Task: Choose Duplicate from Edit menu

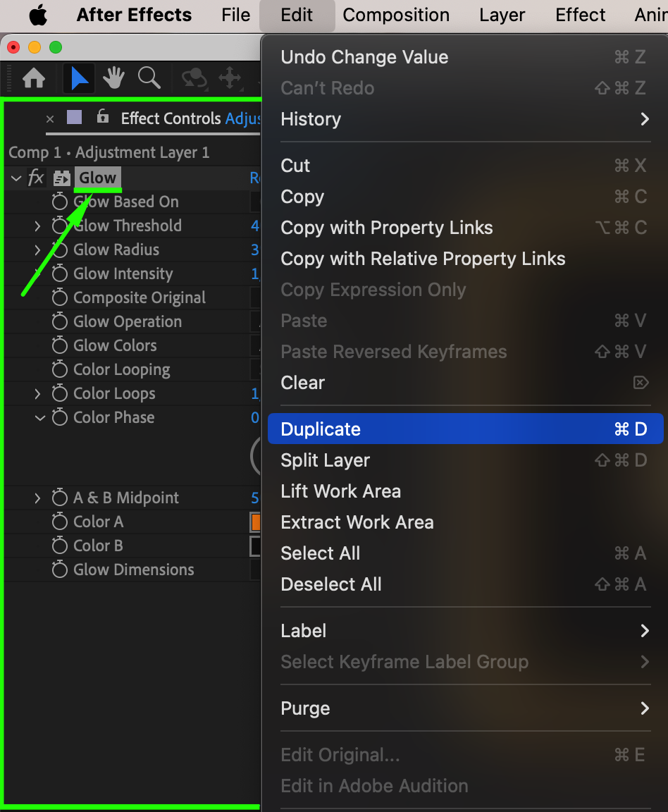Action: 465,429
